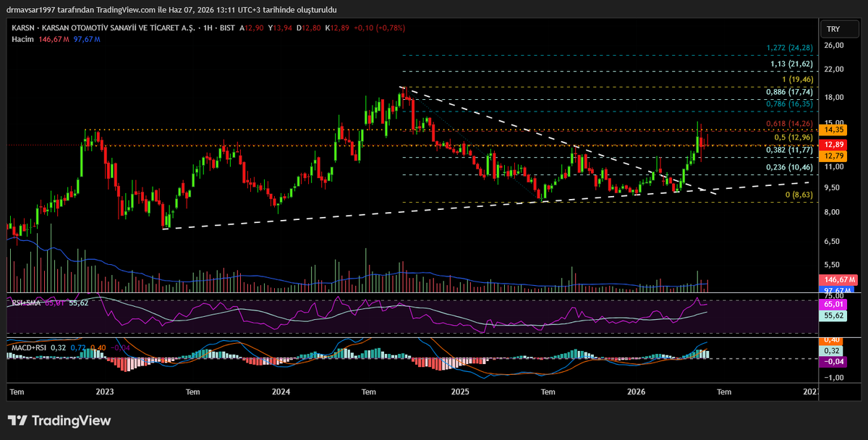The height and width of the screenshot is (440, 868).
Task: Click the purple -0,04 MACD tag
Action: point(834,361)
